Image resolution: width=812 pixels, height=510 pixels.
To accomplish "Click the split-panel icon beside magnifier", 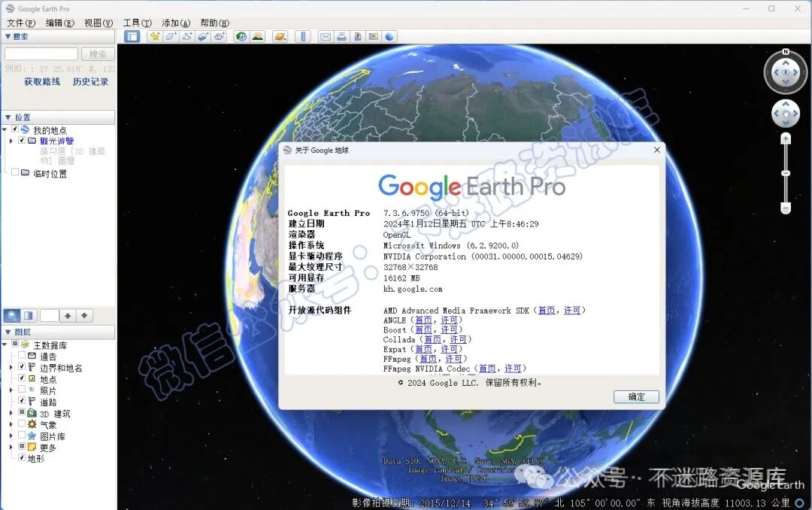I will pos(29,315).
